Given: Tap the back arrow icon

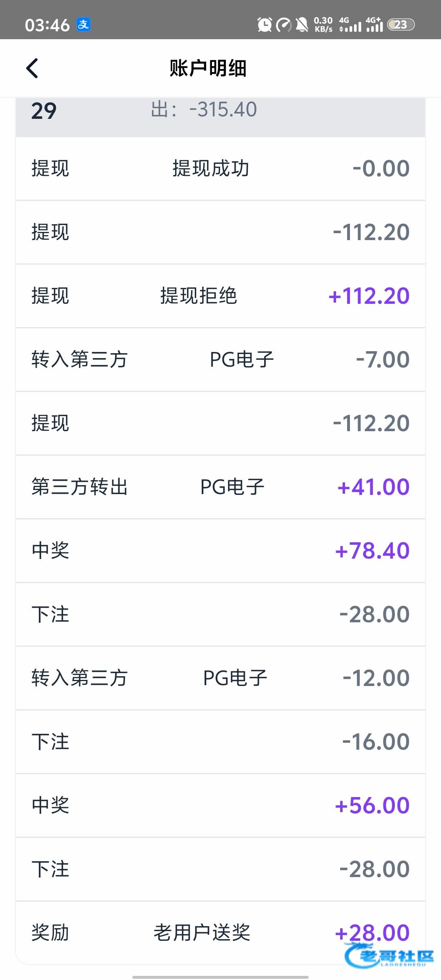Looking at the screenshot, I should click(32, 68).
